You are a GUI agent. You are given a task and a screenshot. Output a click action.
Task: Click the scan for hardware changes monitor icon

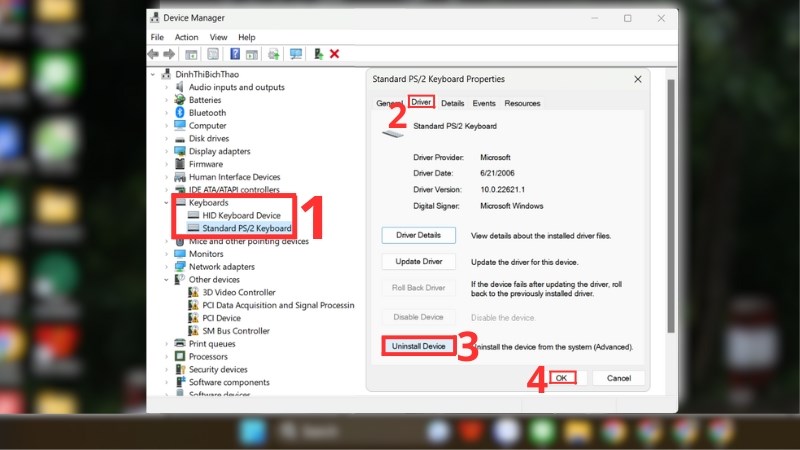(296, 54)
